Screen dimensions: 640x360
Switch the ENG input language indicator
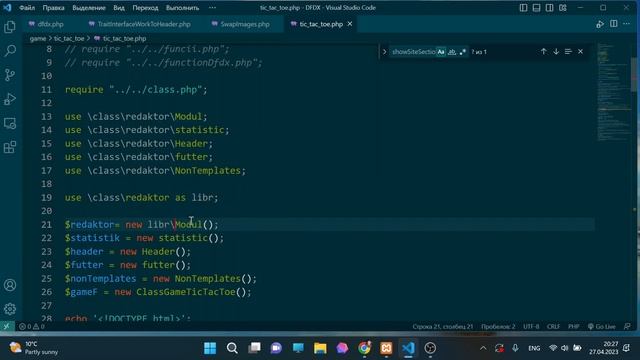point(534,348)
